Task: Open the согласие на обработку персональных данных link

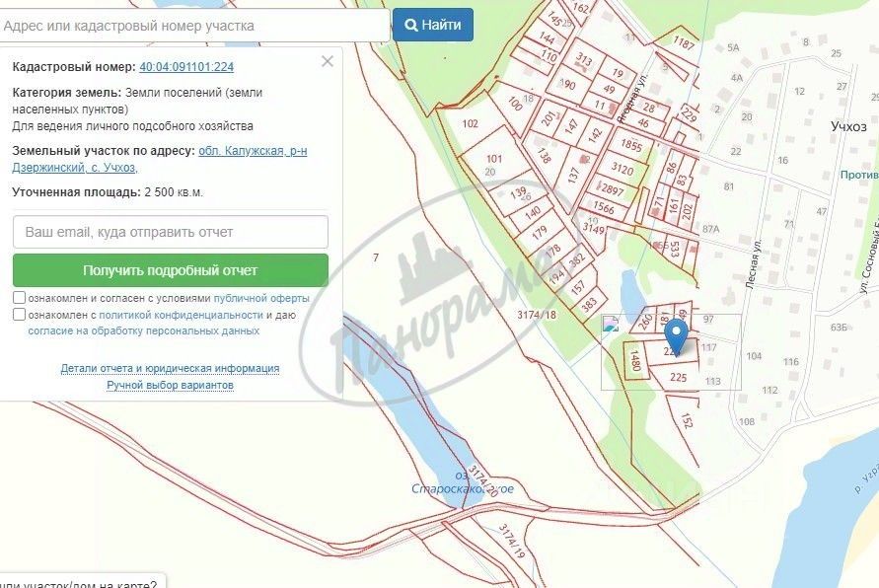Action: coord(143,331)
